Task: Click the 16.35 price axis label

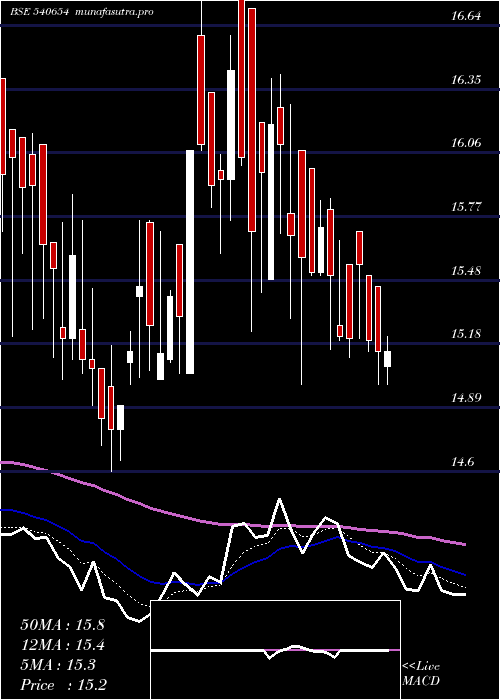Action: pos(466,80)
